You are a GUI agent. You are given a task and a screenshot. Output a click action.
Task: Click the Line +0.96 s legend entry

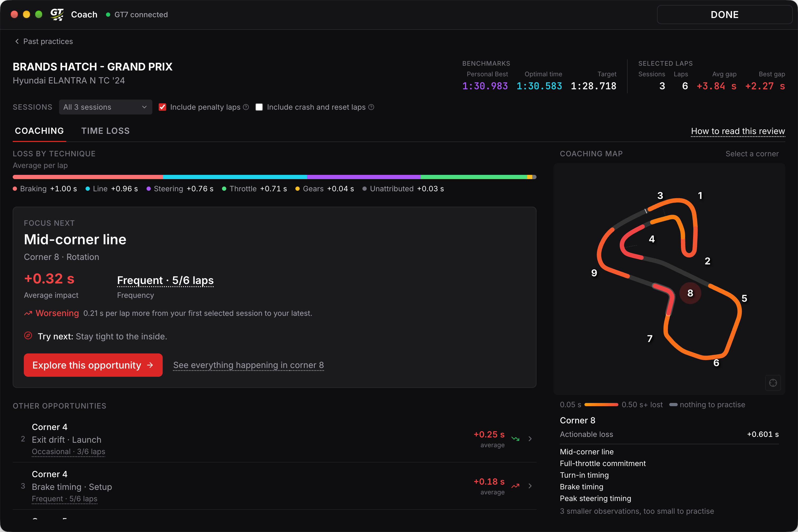tap(112, 189)
